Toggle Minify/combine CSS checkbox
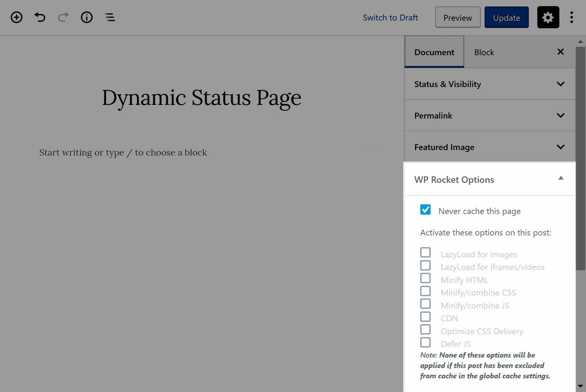The width and height of the screenshot is (586, 392). tap(425, 291)
